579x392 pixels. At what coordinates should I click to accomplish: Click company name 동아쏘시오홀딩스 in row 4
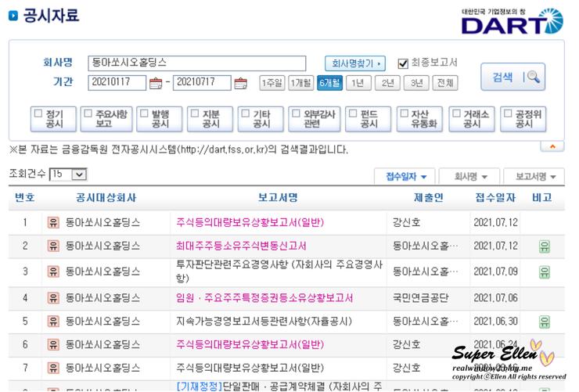(x=102, y=298)
